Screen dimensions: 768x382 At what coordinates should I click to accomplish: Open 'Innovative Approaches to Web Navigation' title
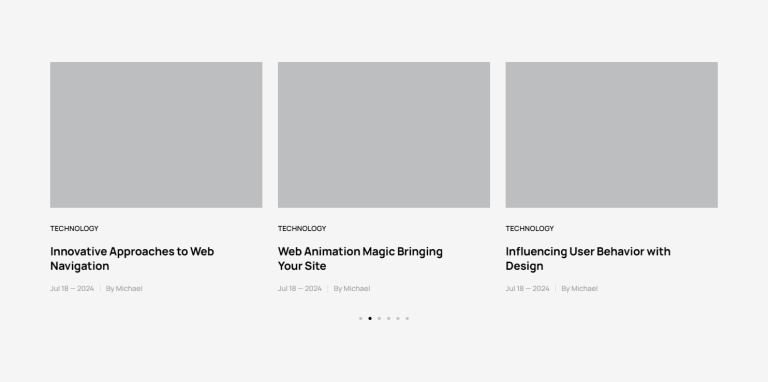pos(132,259)
